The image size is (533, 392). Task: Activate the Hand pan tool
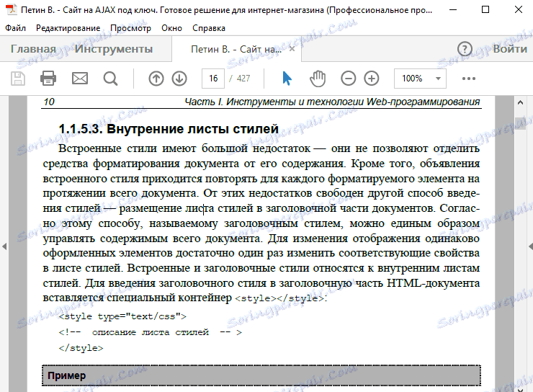point(318,79)
